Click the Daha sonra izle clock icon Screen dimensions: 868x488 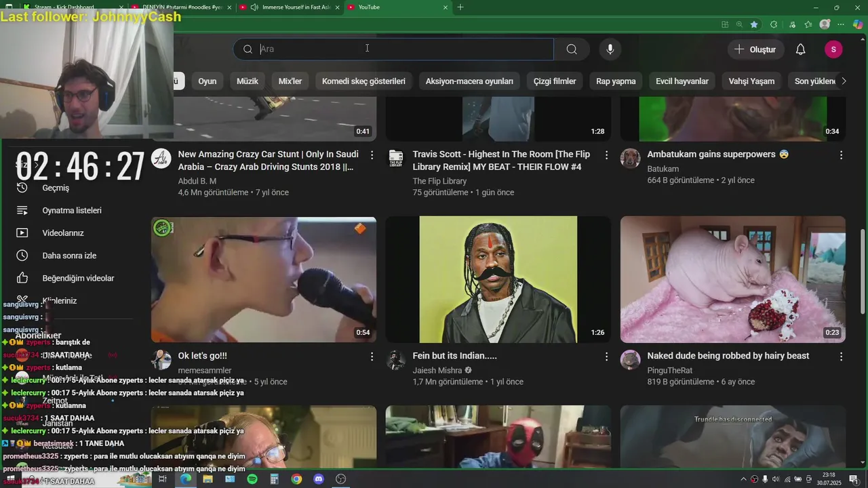[x=22, y=256]
